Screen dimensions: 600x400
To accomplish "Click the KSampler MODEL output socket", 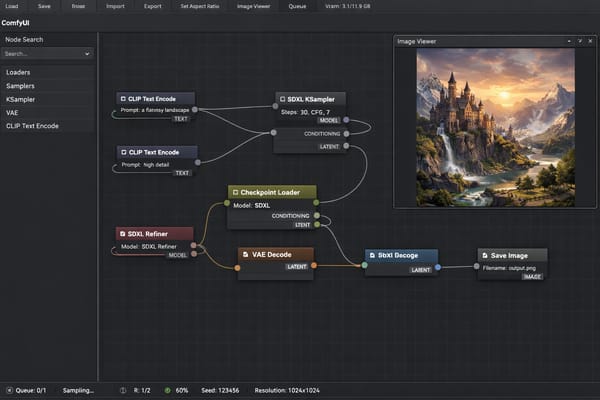I will click(x=347, y=120).
